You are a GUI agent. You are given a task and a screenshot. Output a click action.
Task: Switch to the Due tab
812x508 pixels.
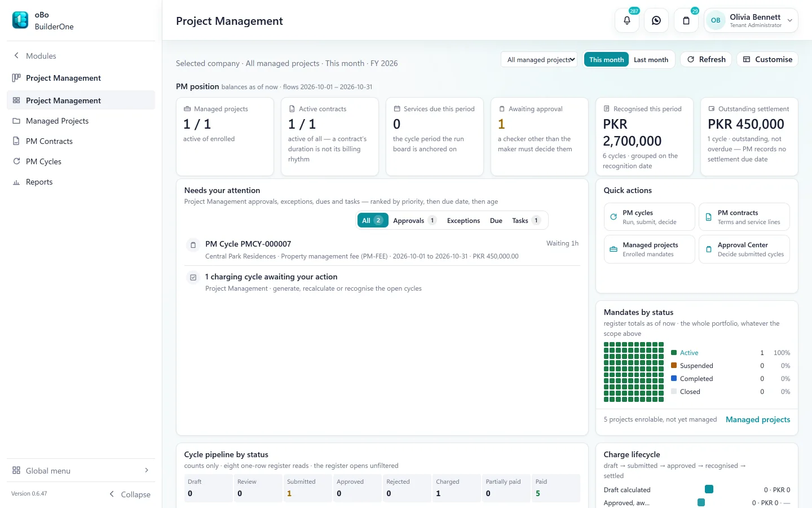[x=496, y=220]
